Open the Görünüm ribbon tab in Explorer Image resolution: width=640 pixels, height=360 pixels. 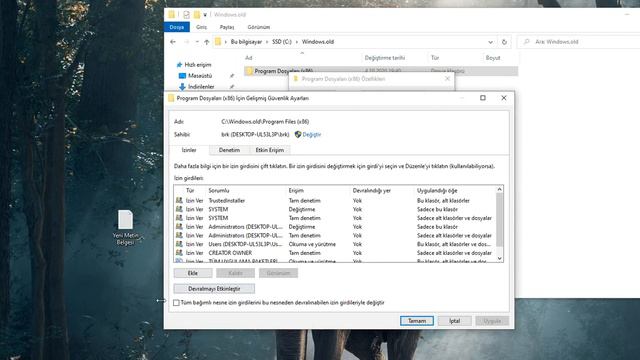tap(259, 27)
